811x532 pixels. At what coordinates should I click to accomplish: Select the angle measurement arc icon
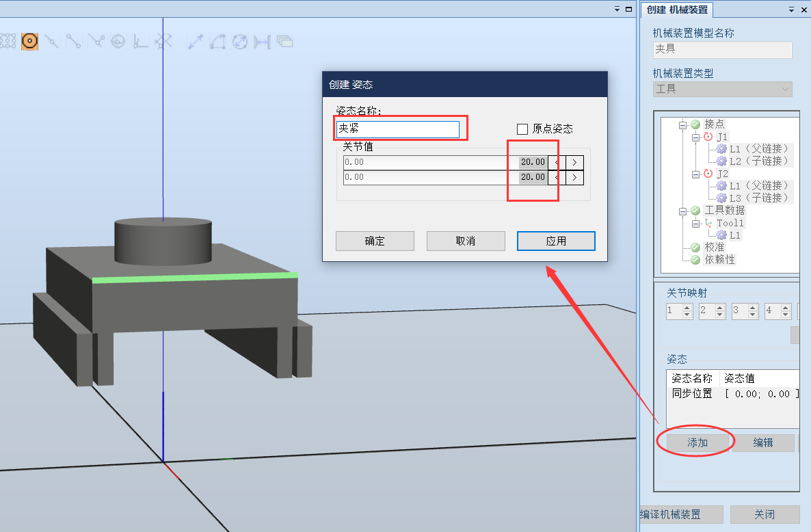217,41
